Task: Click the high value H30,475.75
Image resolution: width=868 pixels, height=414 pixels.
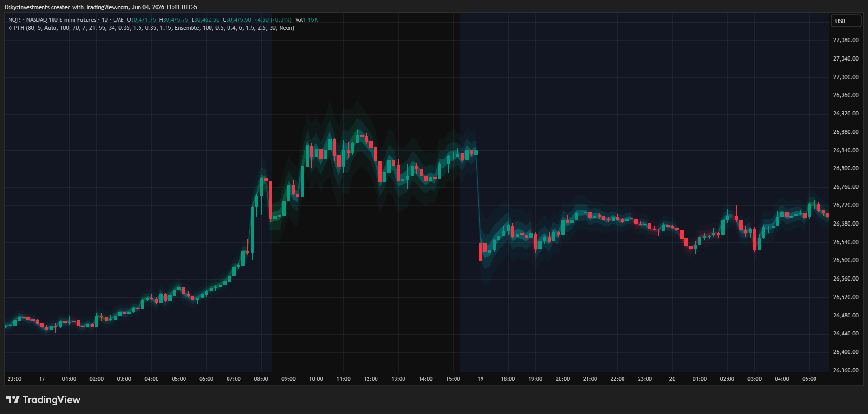Action: tap(174, 20)
